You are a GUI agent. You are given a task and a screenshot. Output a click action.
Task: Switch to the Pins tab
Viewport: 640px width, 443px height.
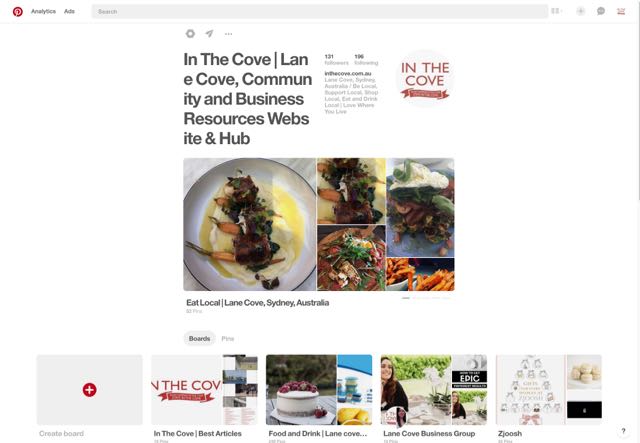click(228, 338)
